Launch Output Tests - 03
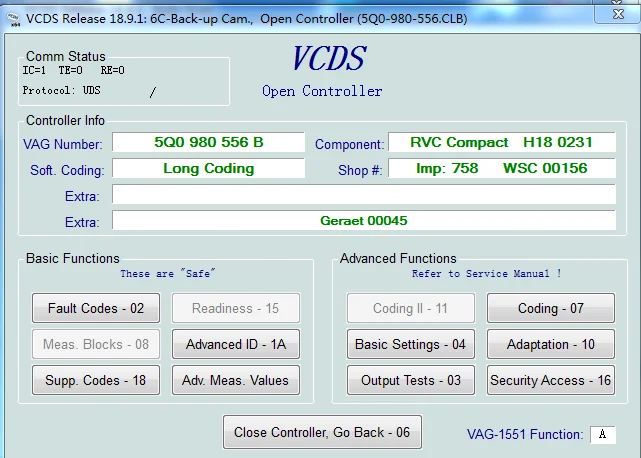This screenshot has width=641, height=458. point(411,380)
